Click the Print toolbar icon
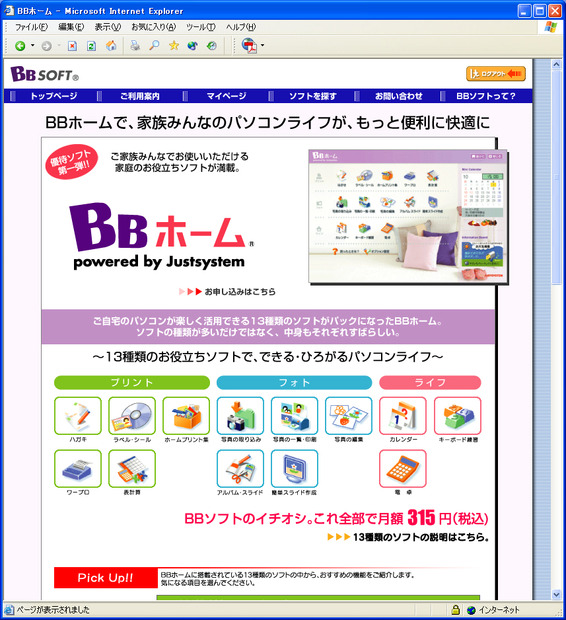Image resolution: width=566 pixels, height=620 pixels. click(x=135, y=46)
